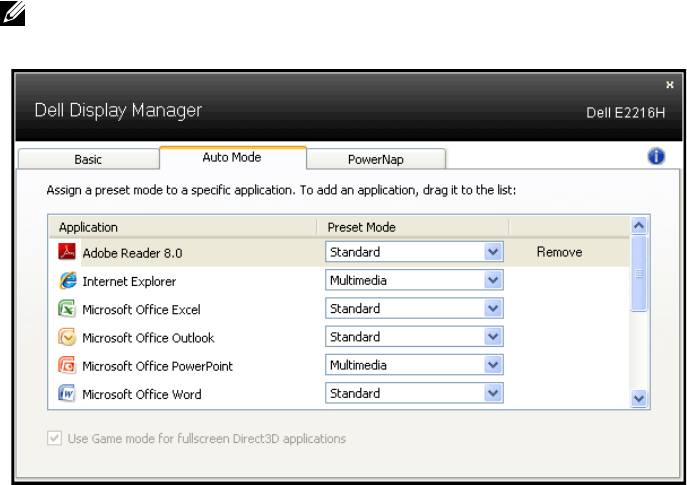Switch to the PowerNap tab
This screenshot has height=485, width=687.
pyautogui.click(x=376, y=159)
